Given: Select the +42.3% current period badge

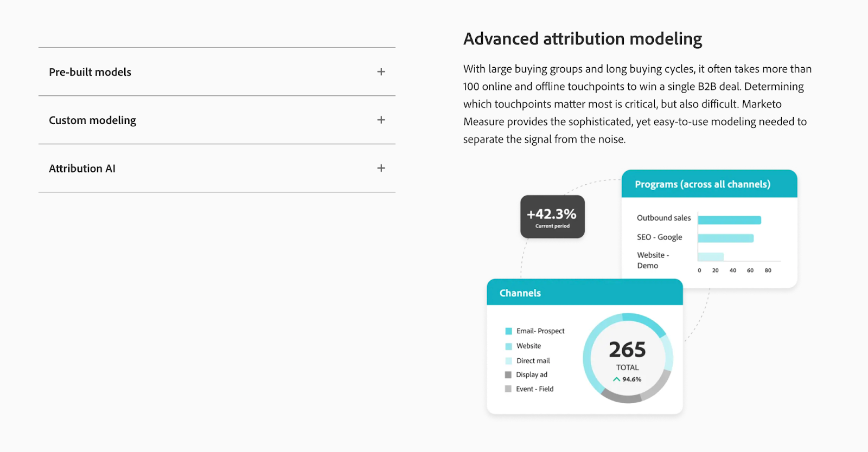Looking at the screenshot, I should coord(552,217).
